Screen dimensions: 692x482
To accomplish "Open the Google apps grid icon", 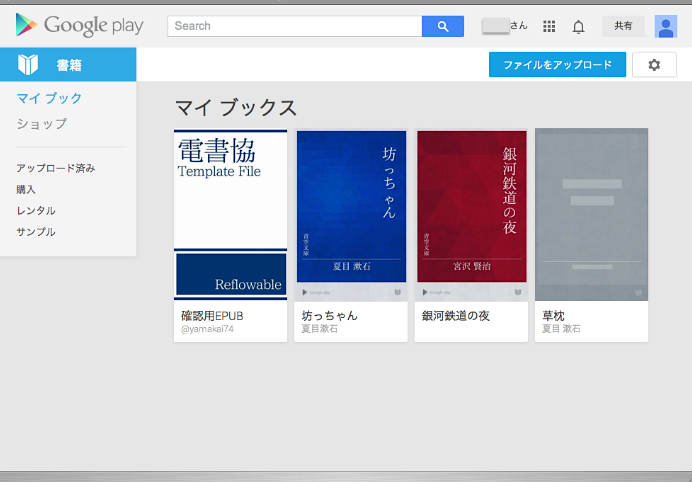I will pyautogui.click(x=549, y=26).
